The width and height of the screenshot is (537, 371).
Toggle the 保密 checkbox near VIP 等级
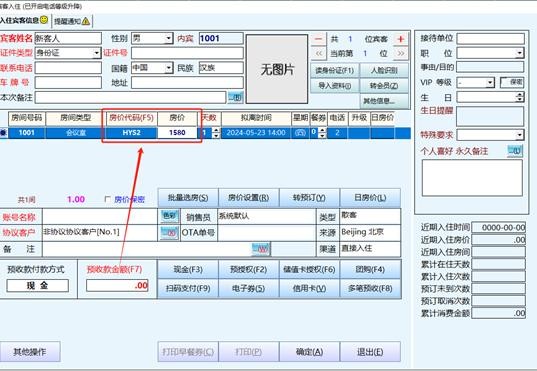pyautogui.click(x=503, y=82)
